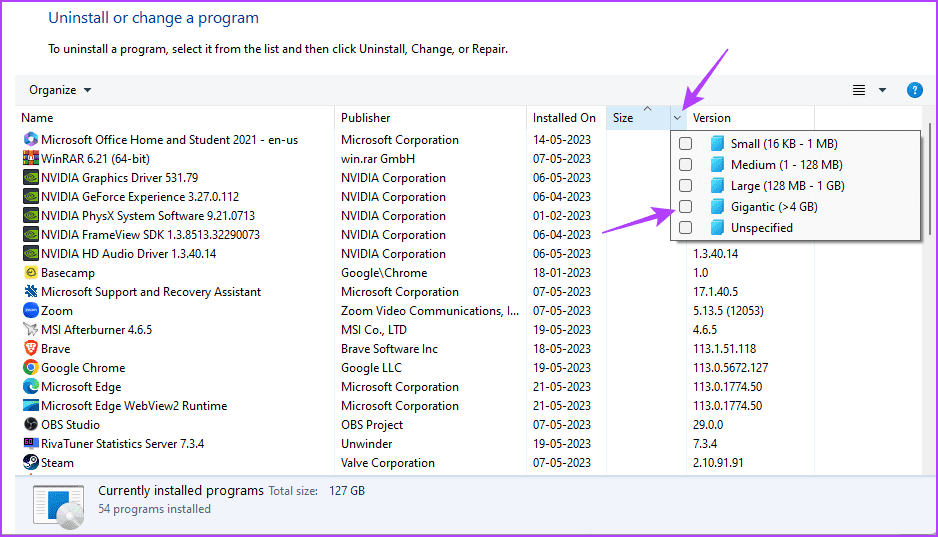Click version 2.10.91.91 cell
938x537 pixels.
(718, 463)
